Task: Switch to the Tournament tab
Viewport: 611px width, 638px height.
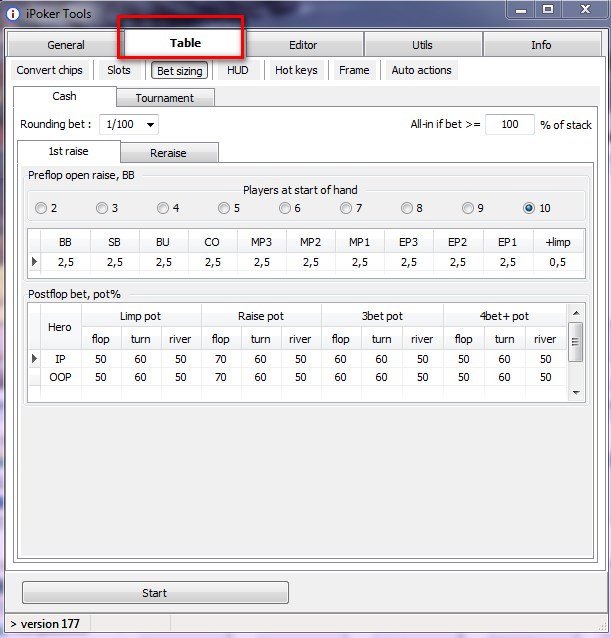Action: [x=165, y=98]
